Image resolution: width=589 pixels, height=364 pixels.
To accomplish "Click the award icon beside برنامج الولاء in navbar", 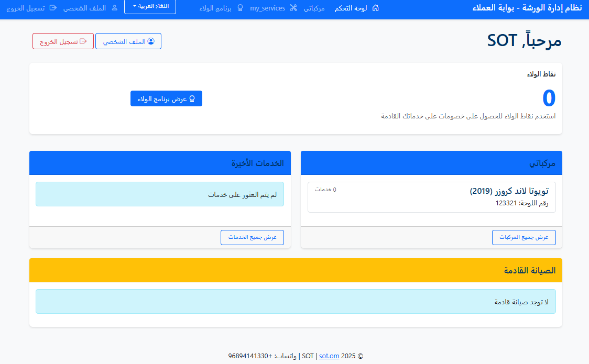I will pos(241,8).
